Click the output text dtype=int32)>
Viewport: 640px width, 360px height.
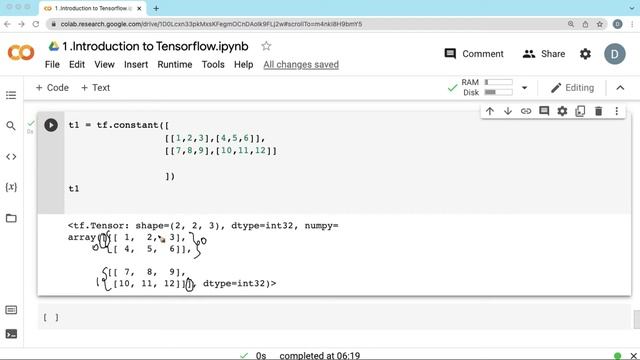pyautogui.click(x=239, y=283)
